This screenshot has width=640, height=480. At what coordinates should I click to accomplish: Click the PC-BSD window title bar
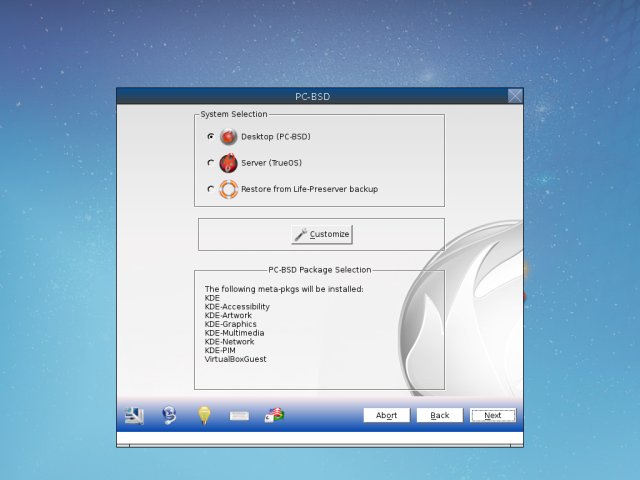312,96
